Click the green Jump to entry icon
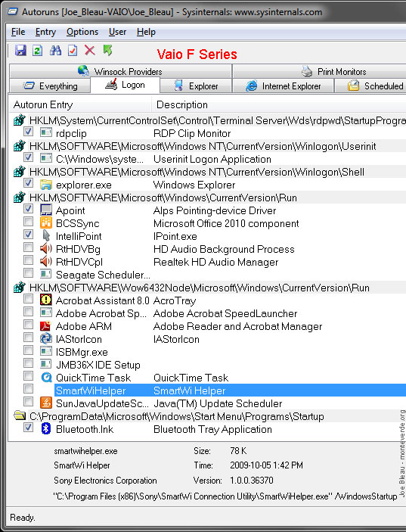This screenshot has width=406, height=532. [x=108, y=51]
